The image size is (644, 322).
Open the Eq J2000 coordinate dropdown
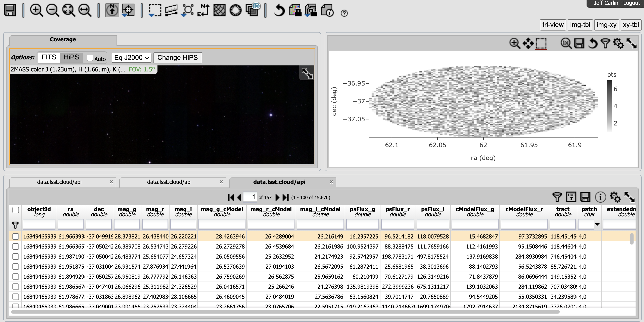(x=132, y=58)
